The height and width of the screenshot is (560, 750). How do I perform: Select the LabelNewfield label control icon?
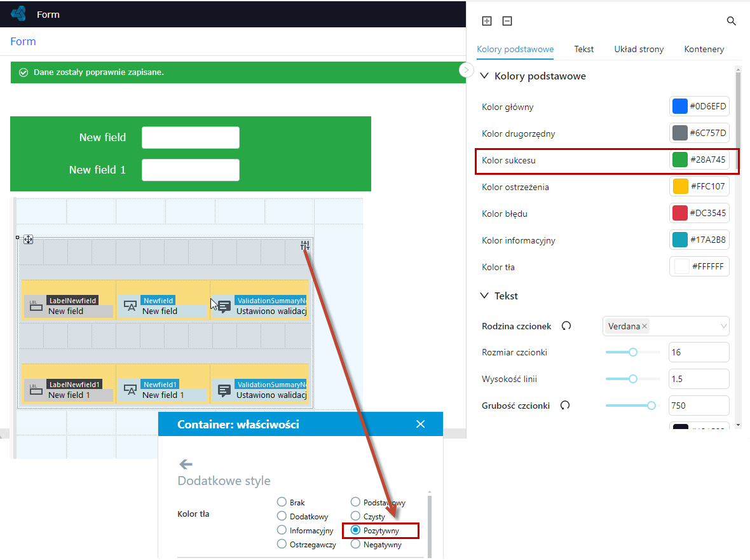coord(36,306)
